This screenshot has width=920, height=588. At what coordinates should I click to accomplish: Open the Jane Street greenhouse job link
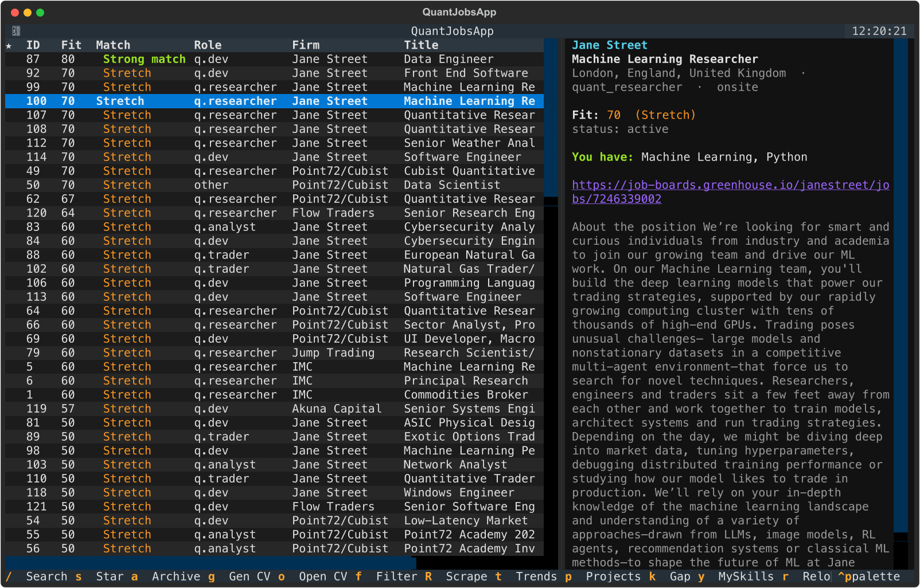click(x=731, y=192)
